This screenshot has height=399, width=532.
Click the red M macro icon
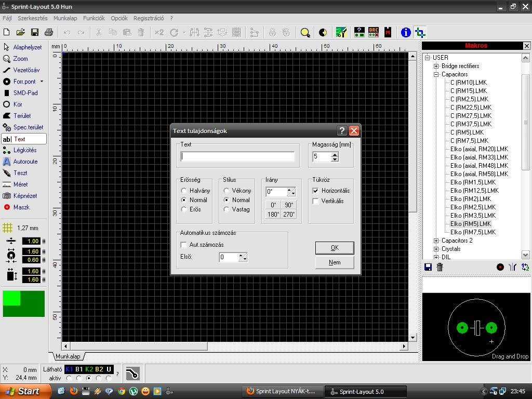click(x=388, y=32)
